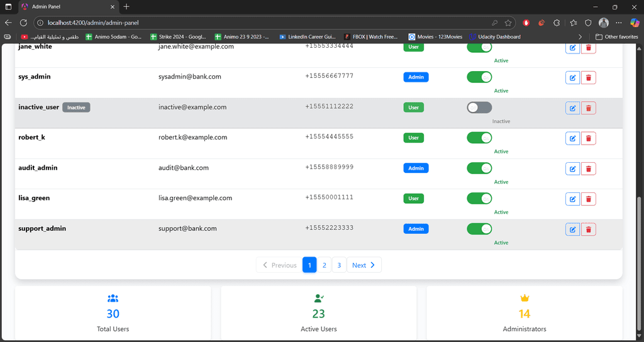
Task: Click the edit icon for lisa_green
Action: point(572,199)
